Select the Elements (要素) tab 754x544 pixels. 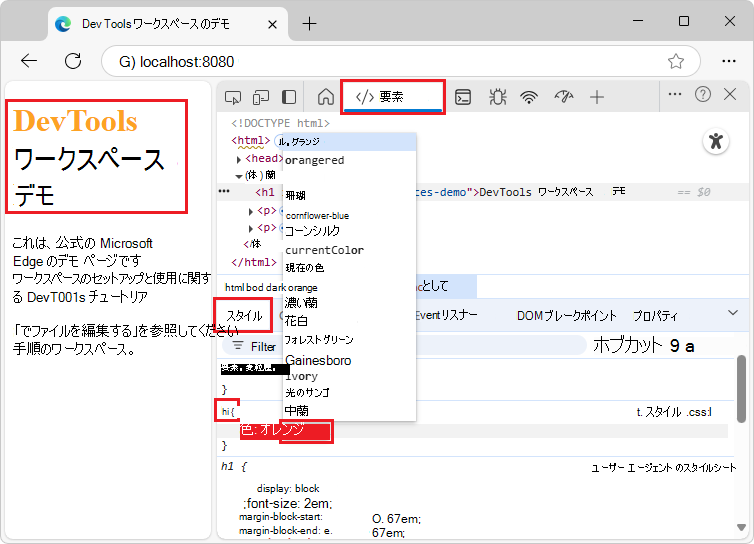[393, 97]
